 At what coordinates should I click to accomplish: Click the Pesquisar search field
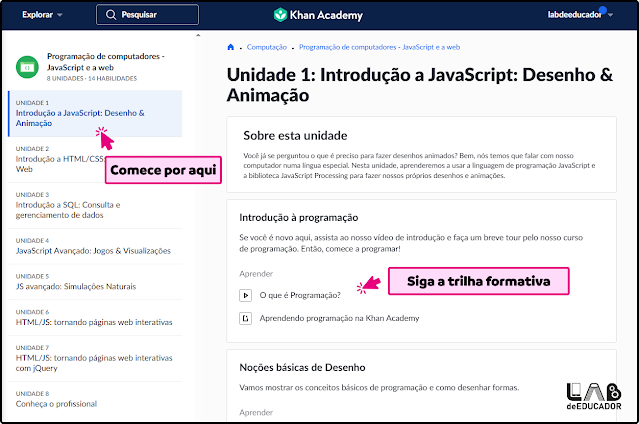point(148,15)
